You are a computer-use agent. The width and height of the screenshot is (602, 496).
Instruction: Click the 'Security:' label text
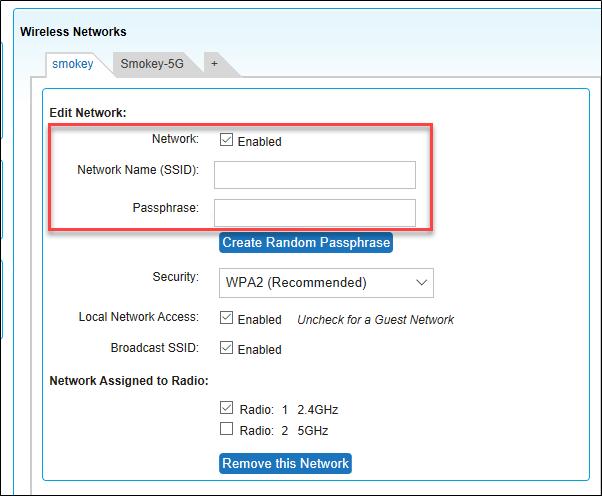(x=175, y=275)
